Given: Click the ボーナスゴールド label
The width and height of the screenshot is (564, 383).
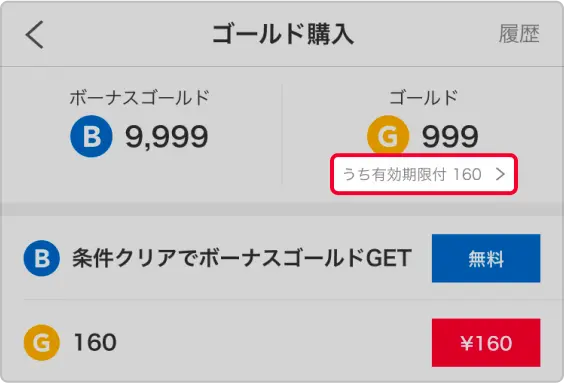Looking at the screenshot, I should (x=139, y=97).
